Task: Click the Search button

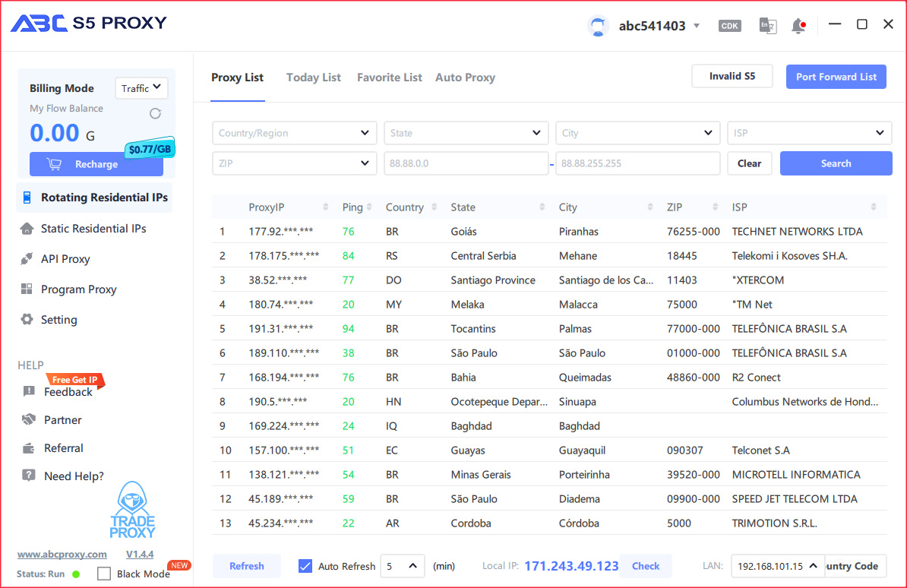Action: coord(836,163)
